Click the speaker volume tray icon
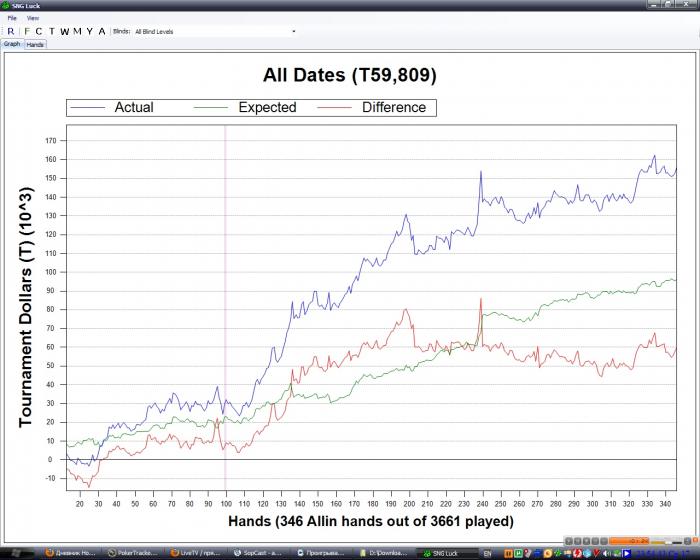Screen dimensions: 700x560 tap(606, 553)
